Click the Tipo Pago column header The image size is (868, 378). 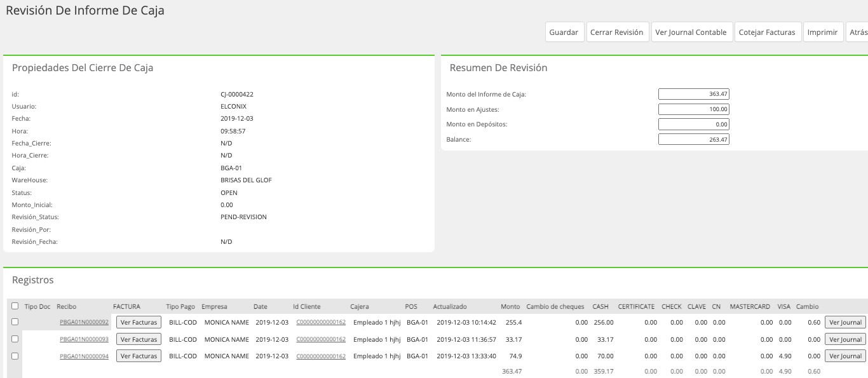click(x=181, y=306)
